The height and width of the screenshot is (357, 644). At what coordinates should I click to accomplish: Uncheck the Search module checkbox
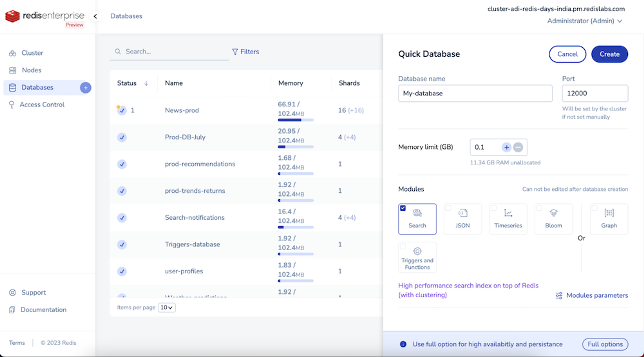pyautogui.click(x=403, y=208)
